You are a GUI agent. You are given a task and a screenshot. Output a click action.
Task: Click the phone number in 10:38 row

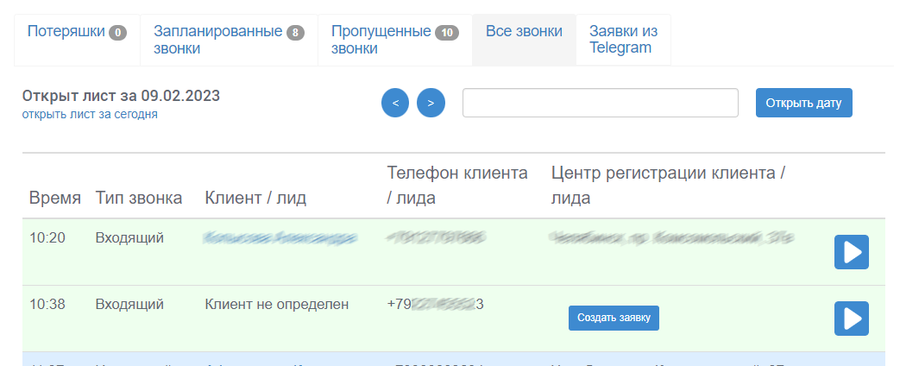pyautogui.click(x=435, y=304)
